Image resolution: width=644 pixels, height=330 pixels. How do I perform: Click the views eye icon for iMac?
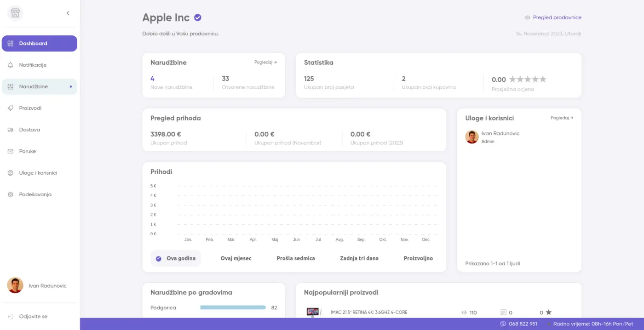(x=464, y=313)
